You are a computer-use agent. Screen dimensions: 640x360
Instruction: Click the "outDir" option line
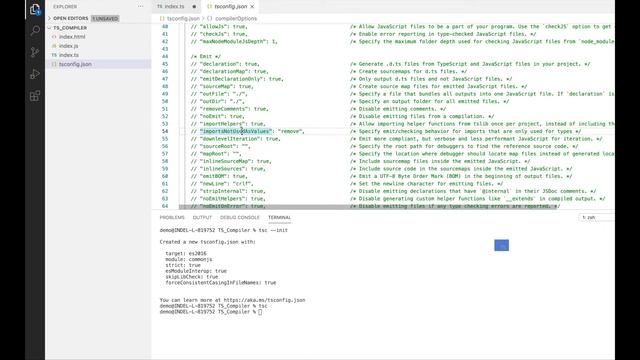[x=218, y=102]
